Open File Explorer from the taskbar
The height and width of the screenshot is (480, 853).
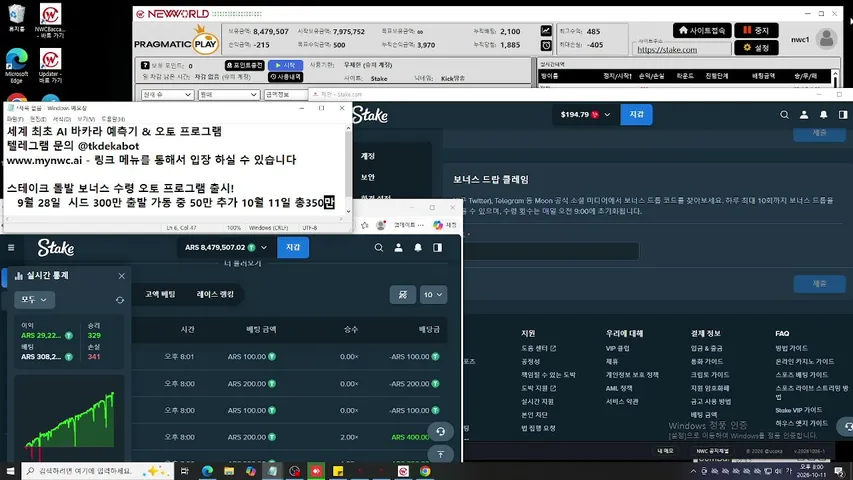coord(228,471)
